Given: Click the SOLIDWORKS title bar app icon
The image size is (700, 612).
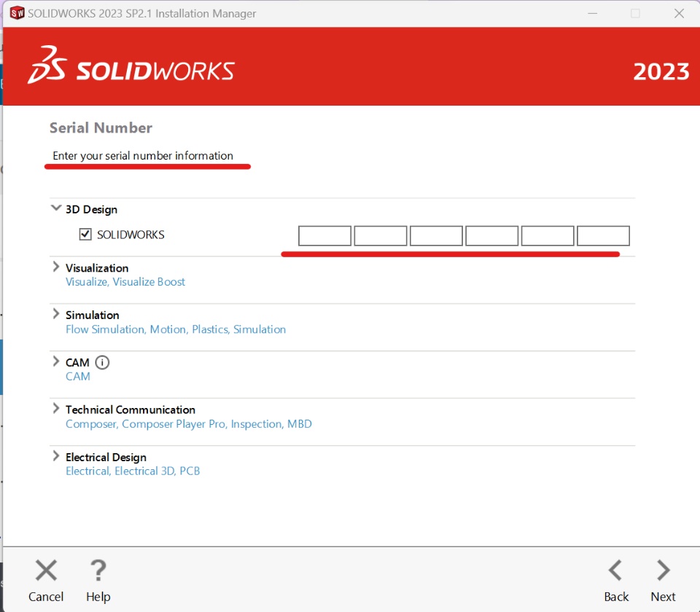Looking at the screenshot, I should (17, 13).
